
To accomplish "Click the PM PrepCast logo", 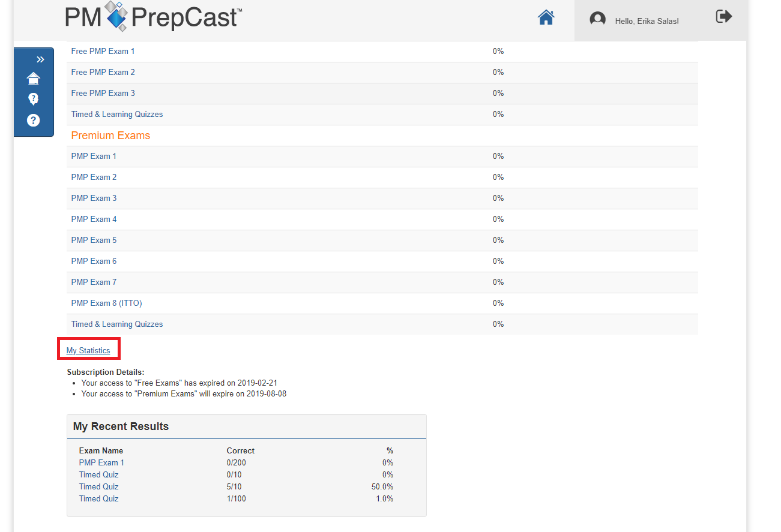I will [154, 17].
